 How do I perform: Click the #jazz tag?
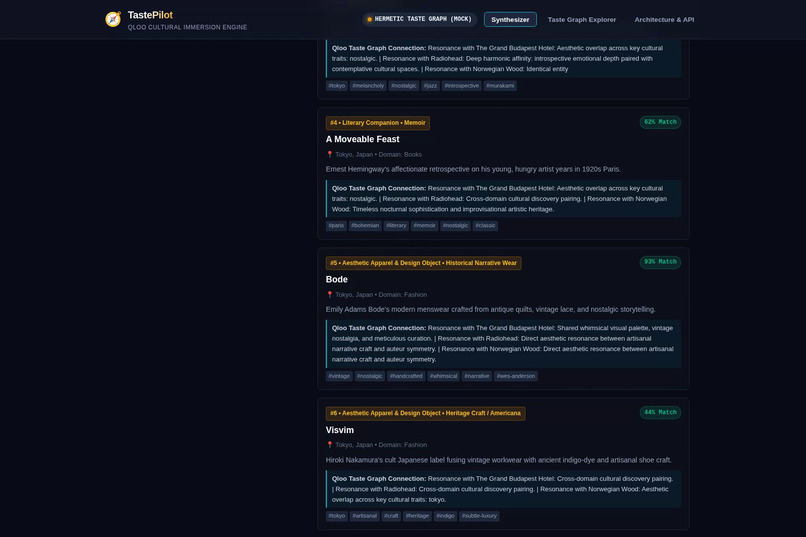click(430, 86)
